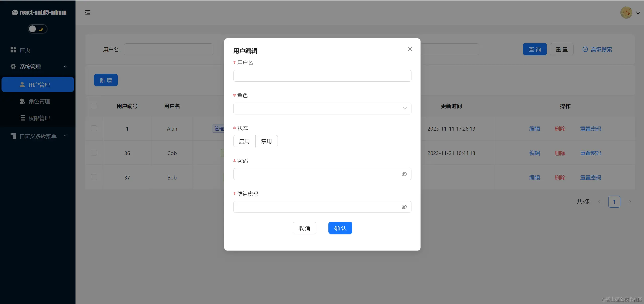Click the Bob username cell
The width and height of the screenshot is (644, 304).
click(172, 177)
